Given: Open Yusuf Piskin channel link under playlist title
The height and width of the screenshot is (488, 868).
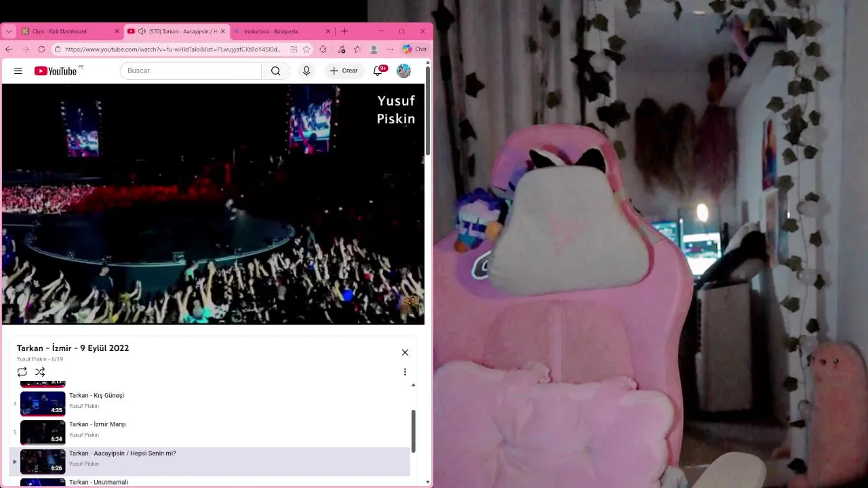Looking at the screenshot, I should [x=32, y=359].
